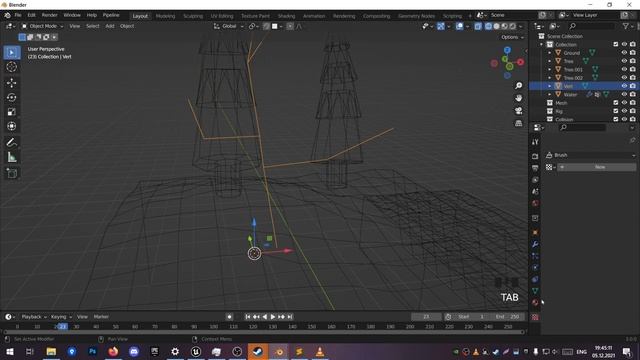The height and width of the screenshot is (360, 640).
Task: Select the Annotate tool
Action: [x=11, y=142]
